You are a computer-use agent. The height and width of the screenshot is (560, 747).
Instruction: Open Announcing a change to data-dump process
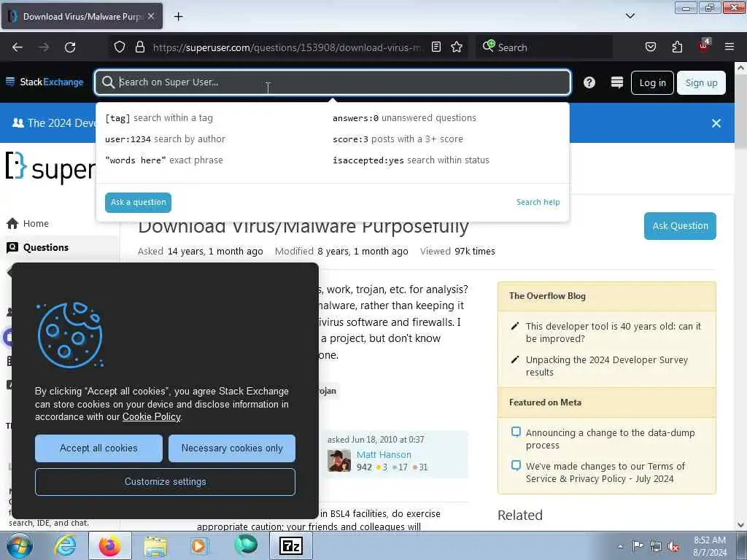tap(610, 438)
